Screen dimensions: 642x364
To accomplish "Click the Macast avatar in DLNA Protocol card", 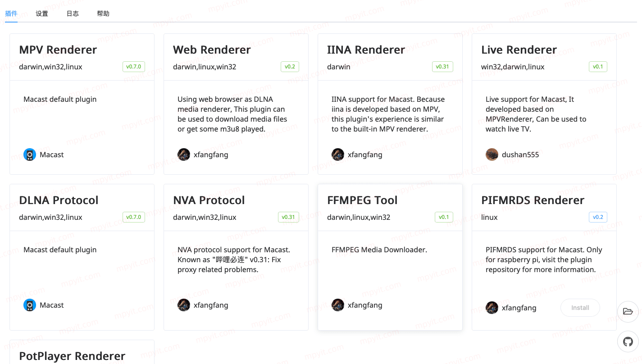I will (30, 305).
